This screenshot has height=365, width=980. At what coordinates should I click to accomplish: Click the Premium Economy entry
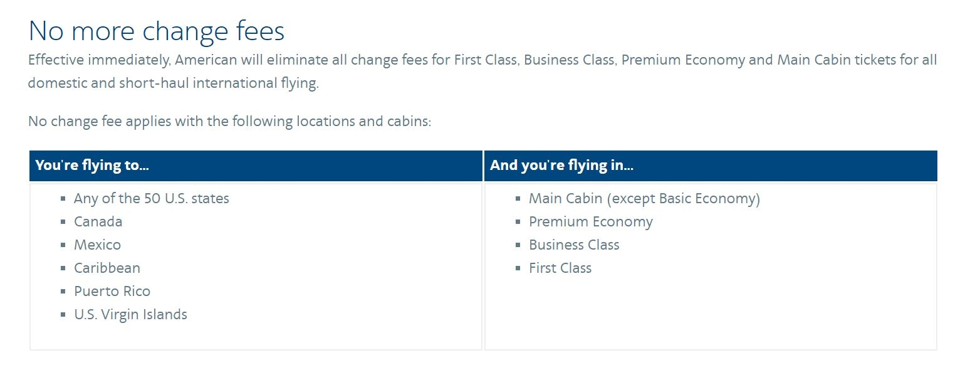591,222
